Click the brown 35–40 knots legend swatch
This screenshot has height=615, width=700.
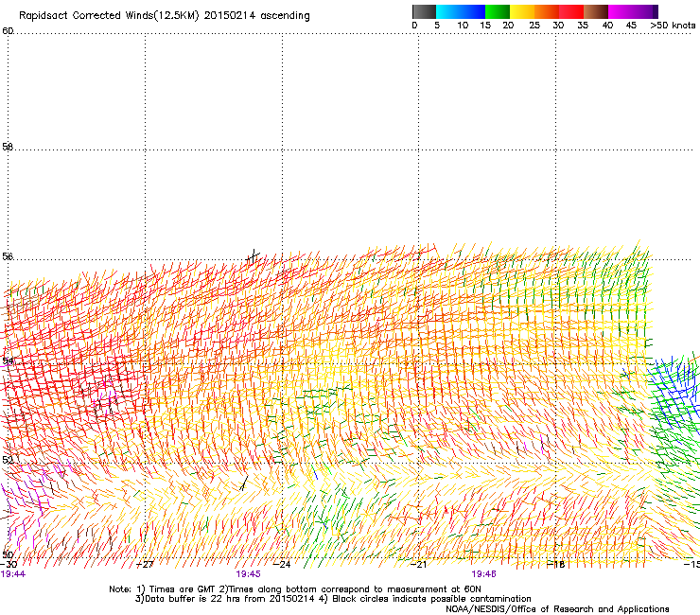(x=596, y=11)
